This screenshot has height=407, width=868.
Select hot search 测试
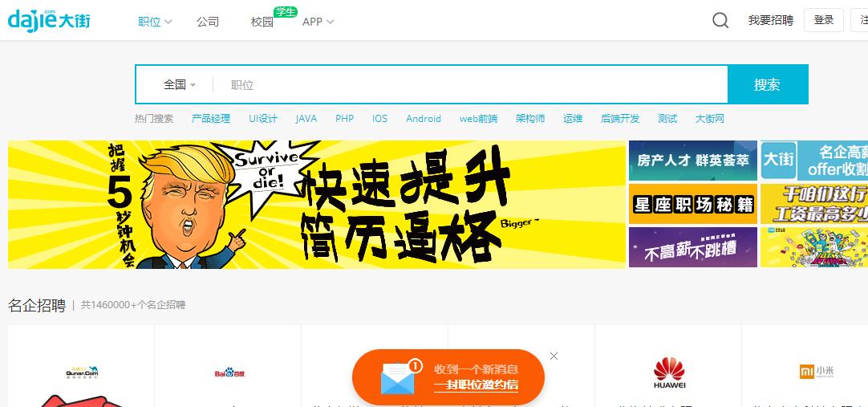tap(667, 119)
